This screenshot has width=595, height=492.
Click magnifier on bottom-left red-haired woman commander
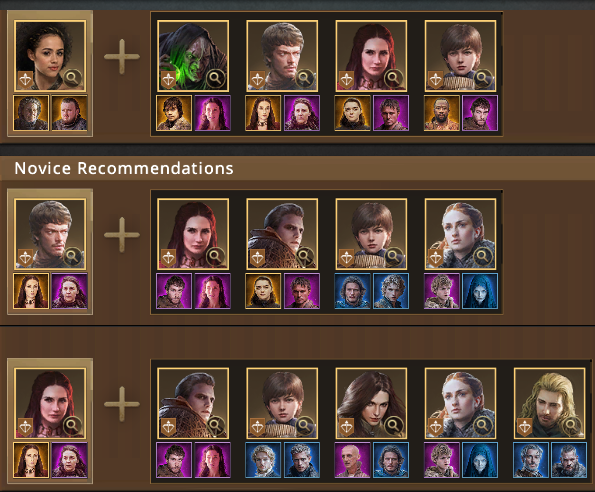point(72,426)
